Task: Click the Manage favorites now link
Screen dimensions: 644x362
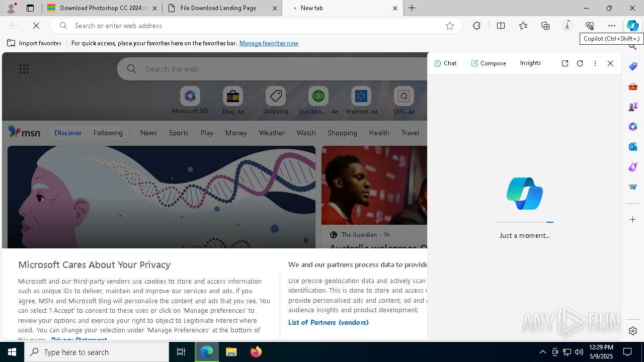Action: pos(269,43)
